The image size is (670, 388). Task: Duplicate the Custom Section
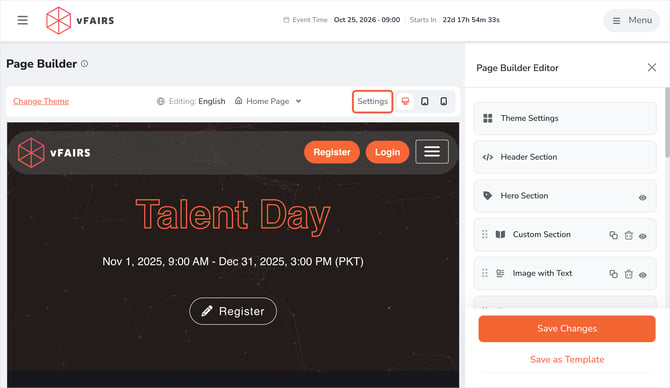coord(614,235)
